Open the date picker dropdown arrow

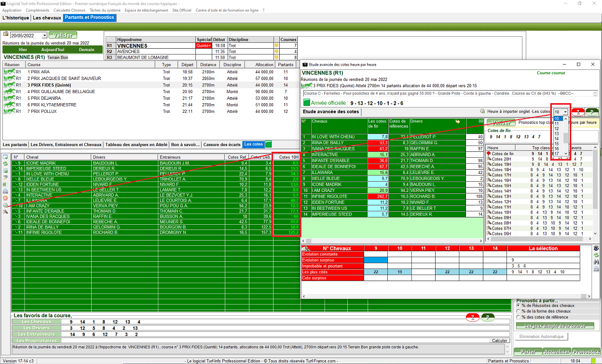point(45,35)
